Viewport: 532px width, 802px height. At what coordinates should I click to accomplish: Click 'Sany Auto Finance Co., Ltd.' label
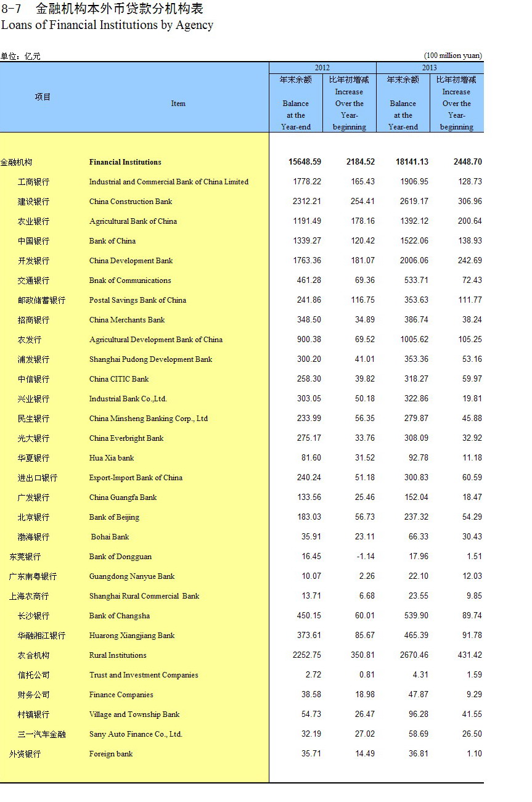coord(136,734)
